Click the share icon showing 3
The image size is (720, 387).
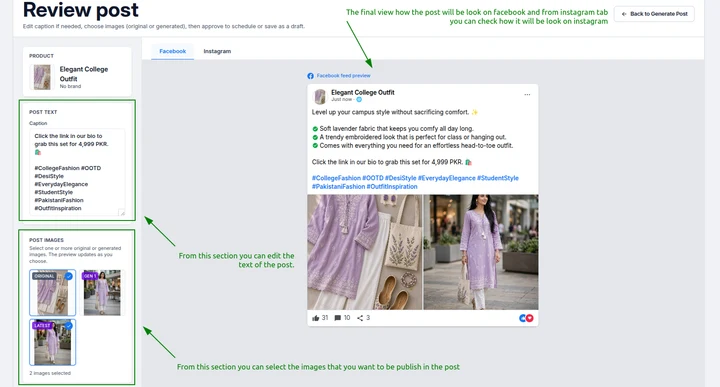coord(360,318)
